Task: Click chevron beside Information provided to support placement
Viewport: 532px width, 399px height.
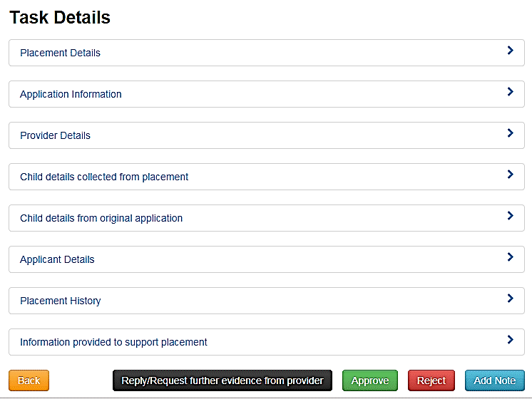Action: coord(510,340)
